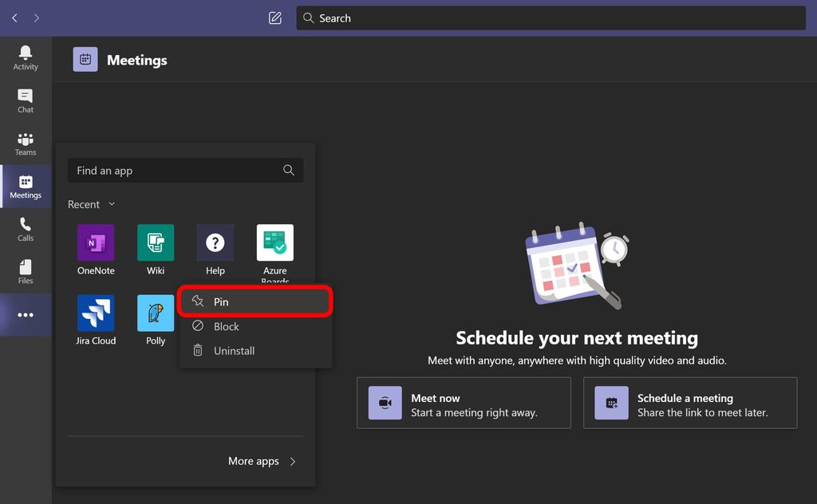Open the Azure Boards app

coord(274,243)
